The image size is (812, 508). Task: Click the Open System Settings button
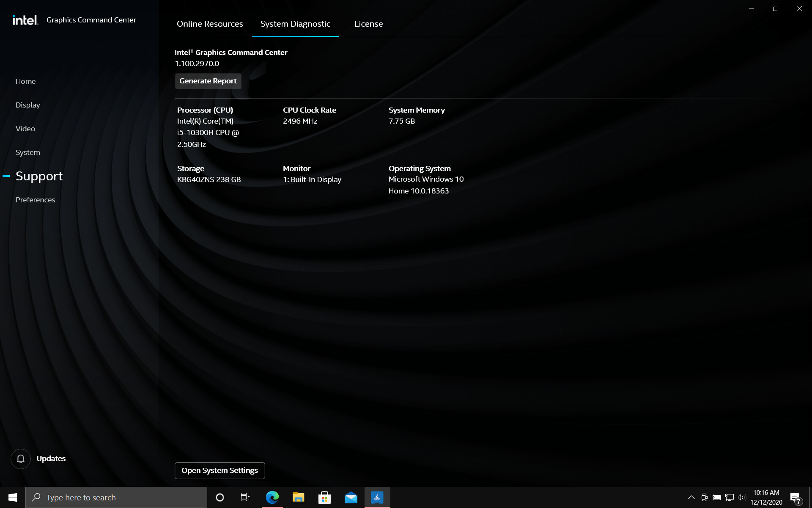click(220, 470)
